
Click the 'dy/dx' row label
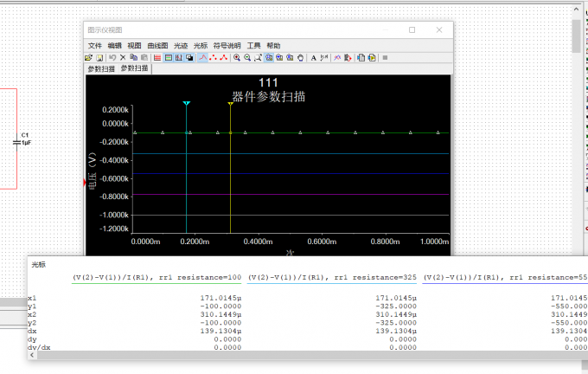[39, 347]
